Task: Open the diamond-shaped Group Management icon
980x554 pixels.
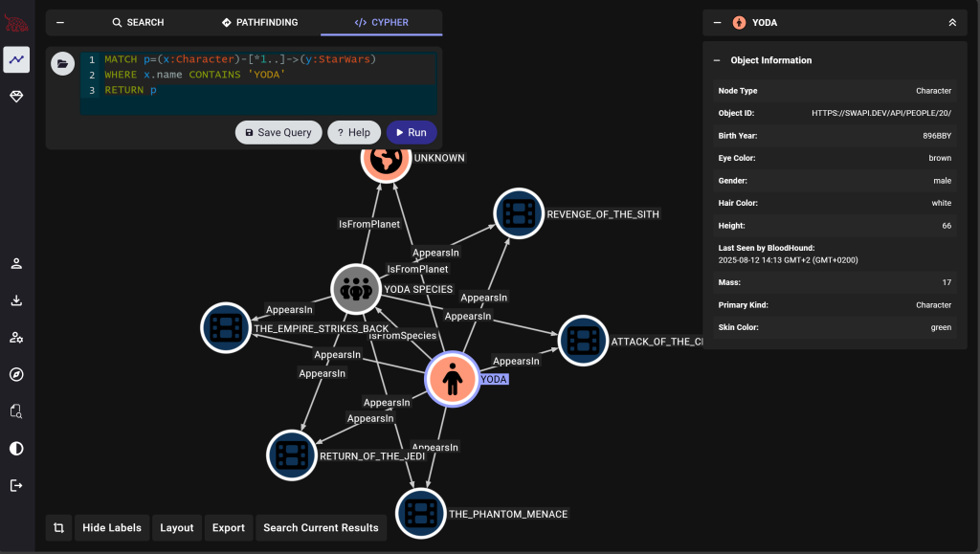Action: (x=16, y=97)
